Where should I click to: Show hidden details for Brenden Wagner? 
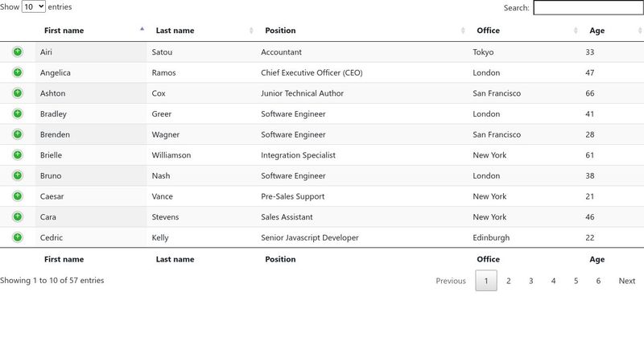18,134
